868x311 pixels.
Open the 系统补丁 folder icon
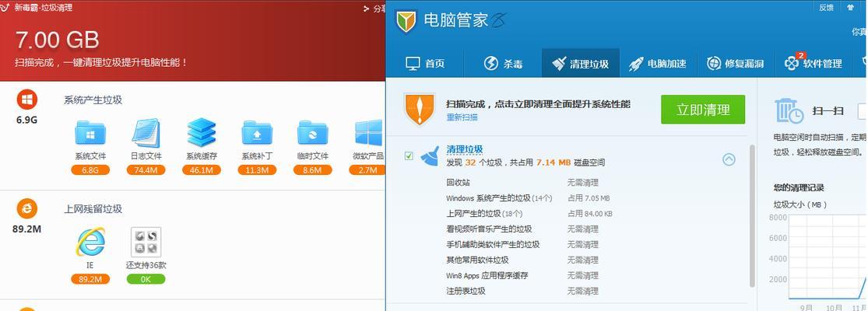click(257, 133)
